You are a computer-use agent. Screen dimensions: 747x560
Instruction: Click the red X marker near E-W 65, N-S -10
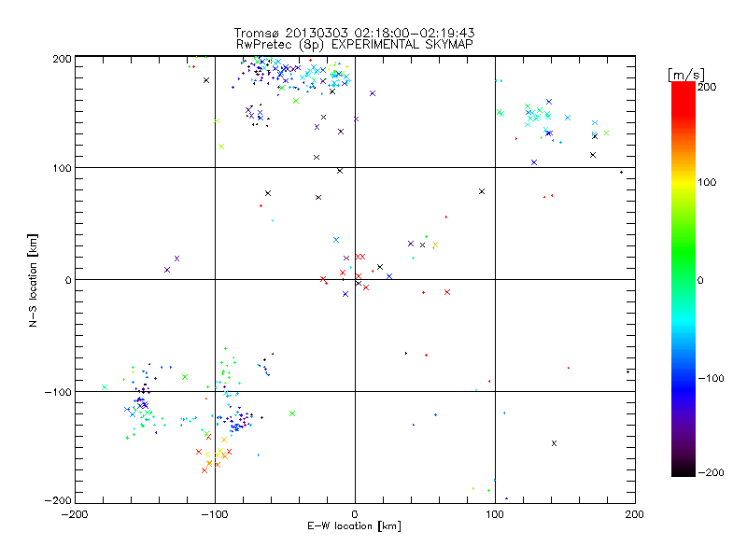click(447, 292)
